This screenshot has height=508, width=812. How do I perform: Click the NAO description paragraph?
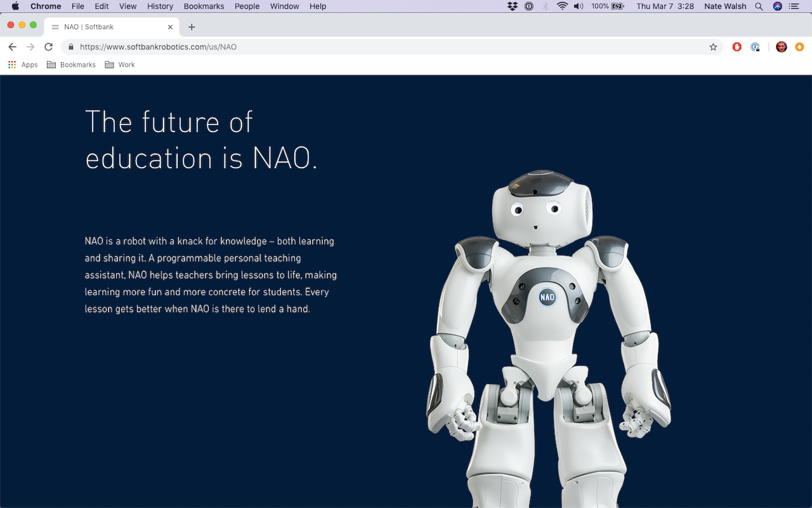pyautogui.click(x=211, y=275)
